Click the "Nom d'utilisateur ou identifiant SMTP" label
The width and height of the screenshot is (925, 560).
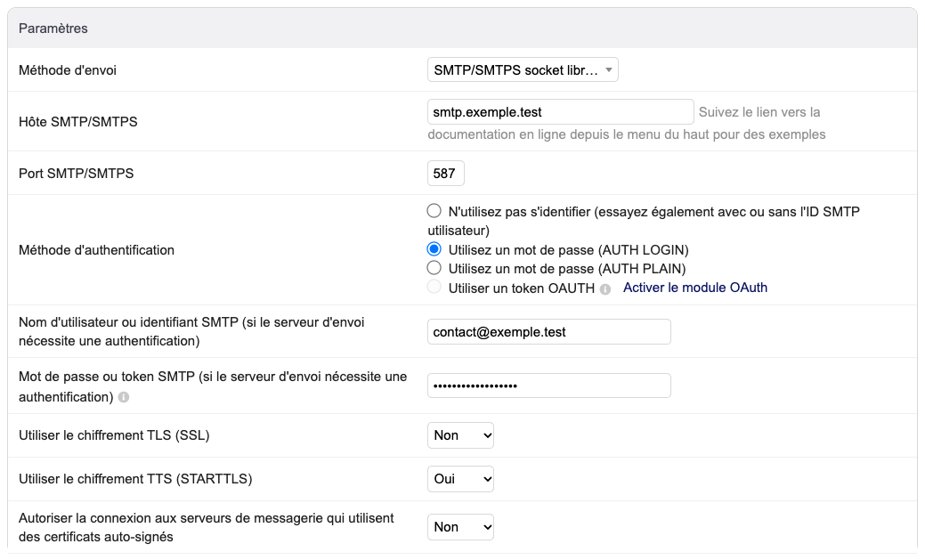click(x=191, y=331)
